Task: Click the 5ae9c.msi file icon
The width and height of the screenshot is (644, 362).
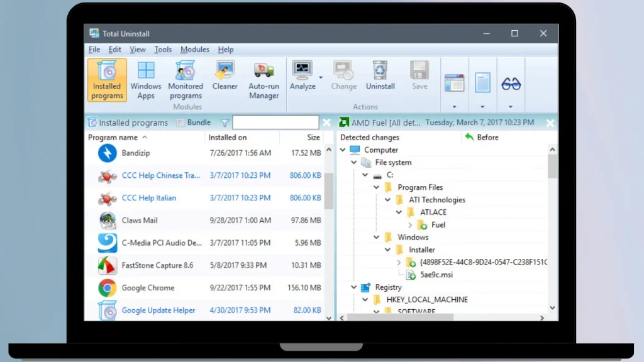Action: pyautogui.click(x=411, y=275)
